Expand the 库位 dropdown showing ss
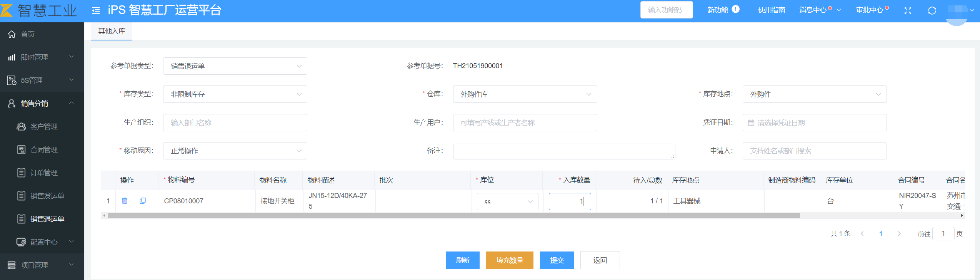980x280 pixels. pos(508,202)
